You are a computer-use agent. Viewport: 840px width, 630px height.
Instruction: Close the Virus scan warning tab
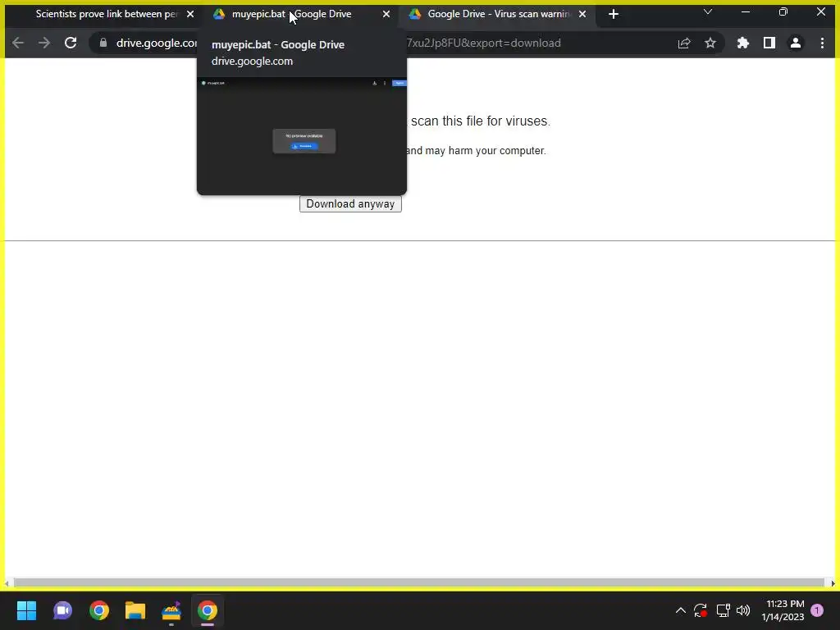point(582,14)
